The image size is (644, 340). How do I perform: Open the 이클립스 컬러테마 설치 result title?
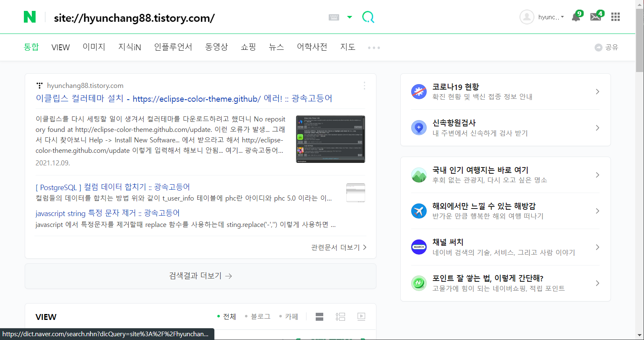point(184,98)
